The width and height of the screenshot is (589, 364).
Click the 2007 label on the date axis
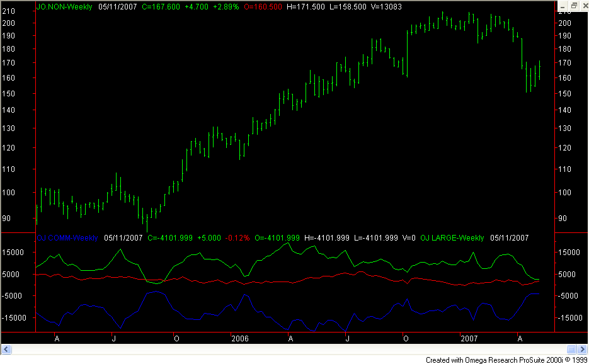click(470, 339)
